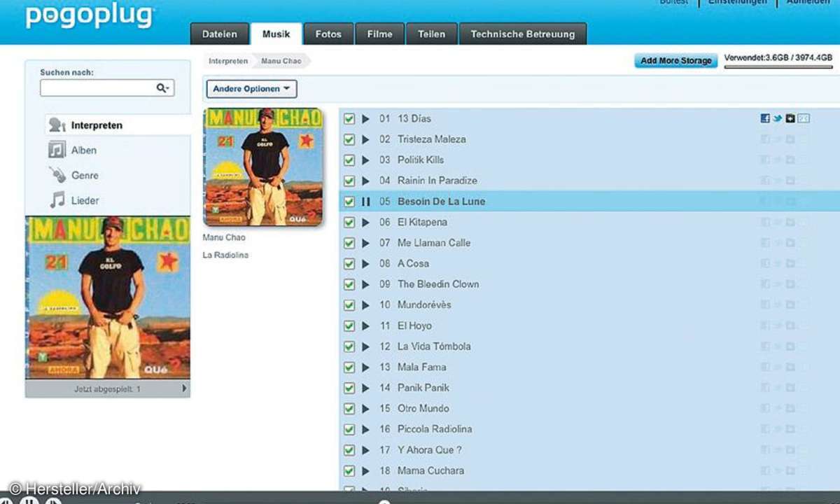Expand the Jetzt abgespielt now-playing arrow
This screenshot has width=840, height=504.
(x=184, y=388)
